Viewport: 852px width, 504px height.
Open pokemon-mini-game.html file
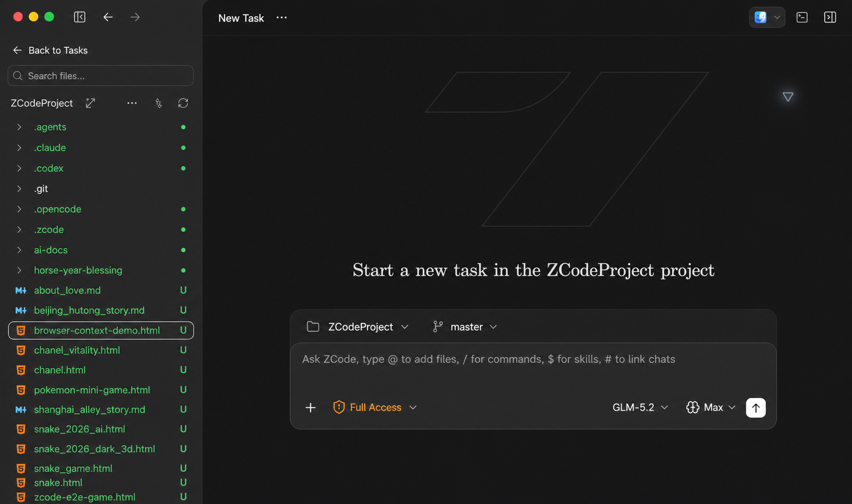(x=100, y=390)
